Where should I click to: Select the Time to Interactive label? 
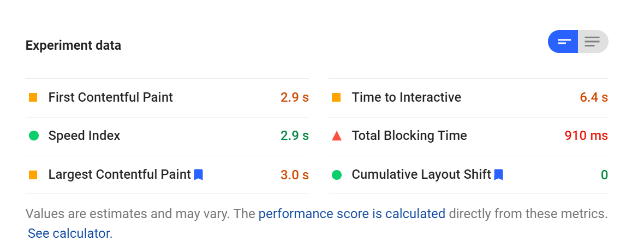point(407,97)
